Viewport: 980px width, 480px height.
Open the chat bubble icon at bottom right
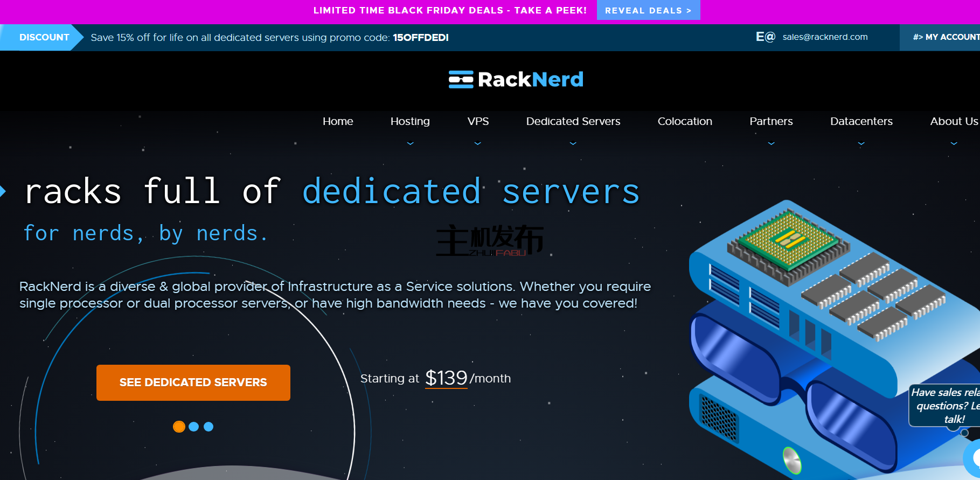tap(972, 458)
